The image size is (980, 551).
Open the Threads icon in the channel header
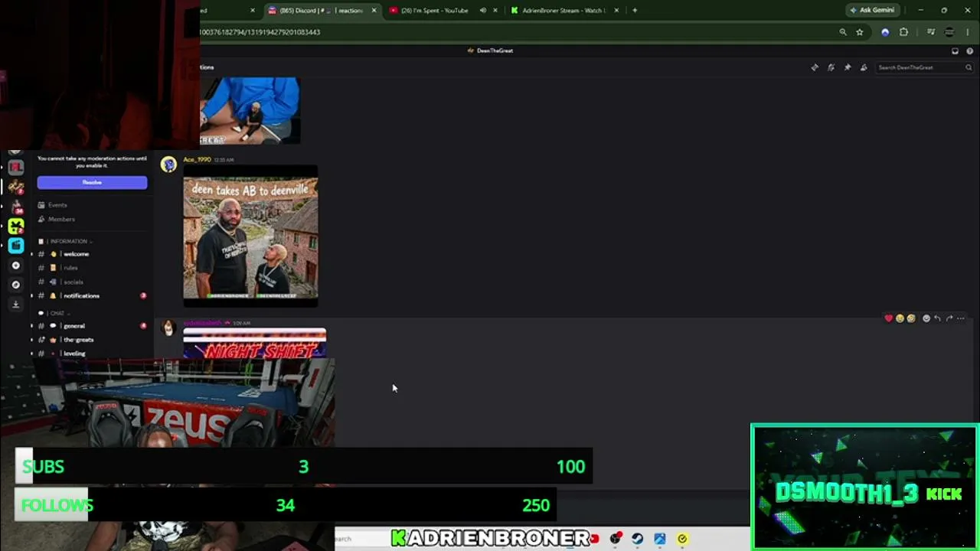(815, 67)
